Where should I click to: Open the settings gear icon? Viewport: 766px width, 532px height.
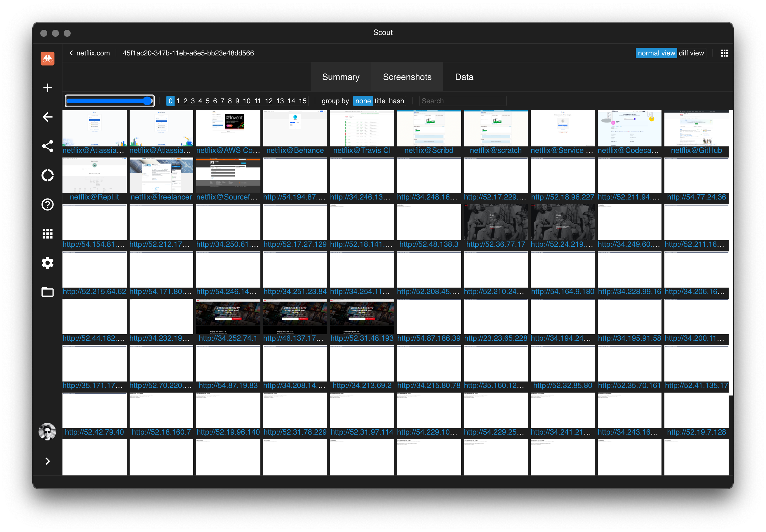(x=47, y=263)
